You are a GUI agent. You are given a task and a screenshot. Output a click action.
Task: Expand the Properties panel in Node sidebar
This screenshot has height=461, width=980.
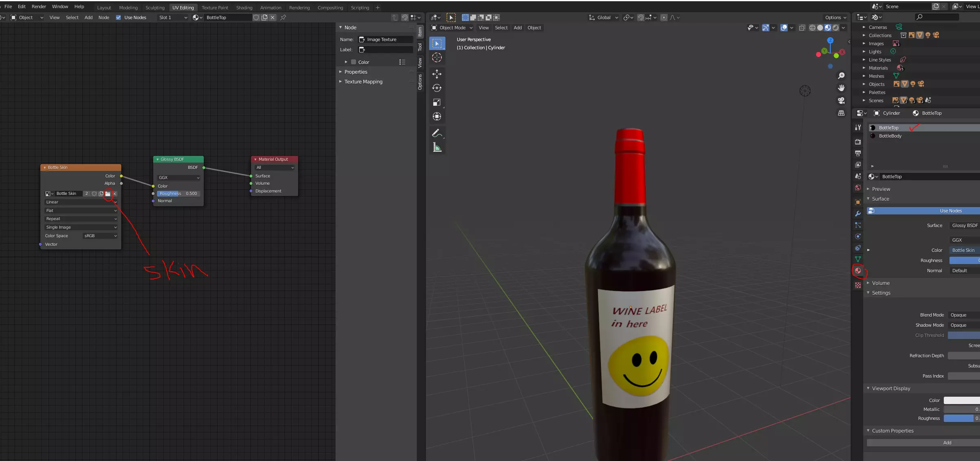pos(356,72)
